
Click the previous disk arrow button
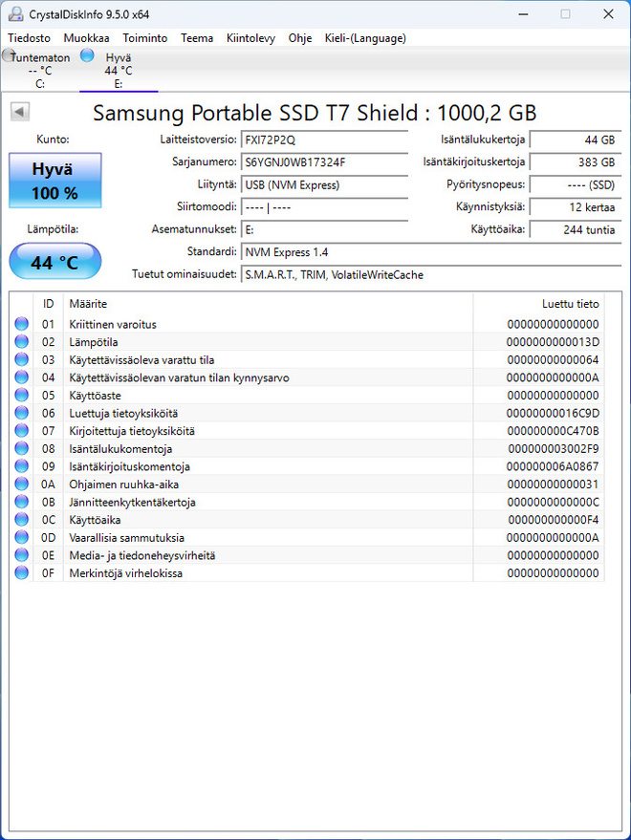(x=20, y=112)
